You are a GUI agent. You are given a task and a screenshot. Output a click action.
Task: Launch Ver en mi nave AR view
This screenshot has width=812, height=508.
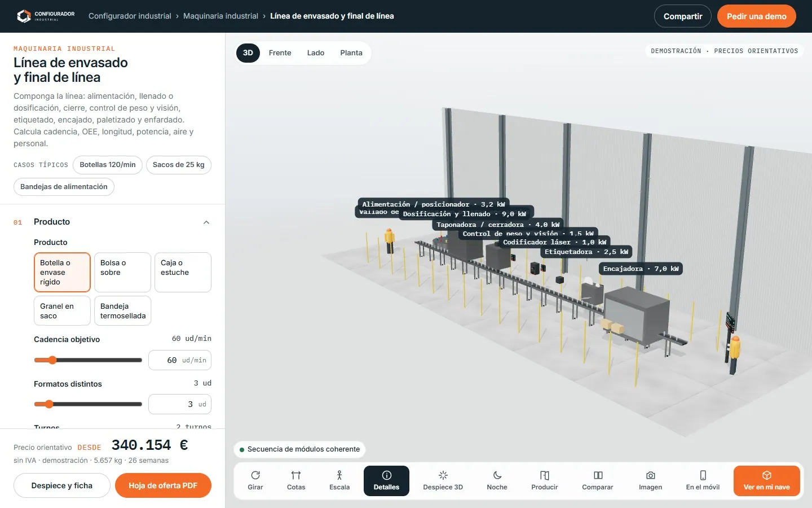tap(767, 481)
